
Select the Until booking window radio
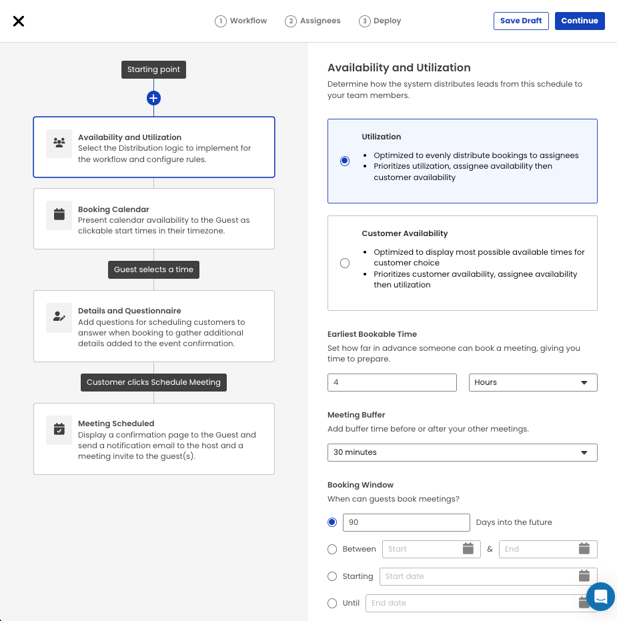tap(332, 603)
